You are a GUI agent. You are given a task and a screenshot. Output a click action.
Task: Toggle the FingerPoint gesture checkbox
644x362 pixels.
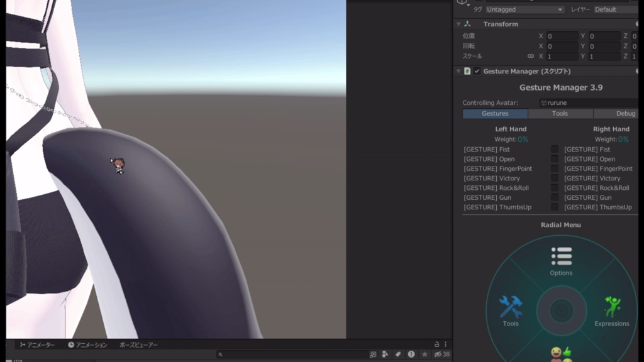point(555,168)
